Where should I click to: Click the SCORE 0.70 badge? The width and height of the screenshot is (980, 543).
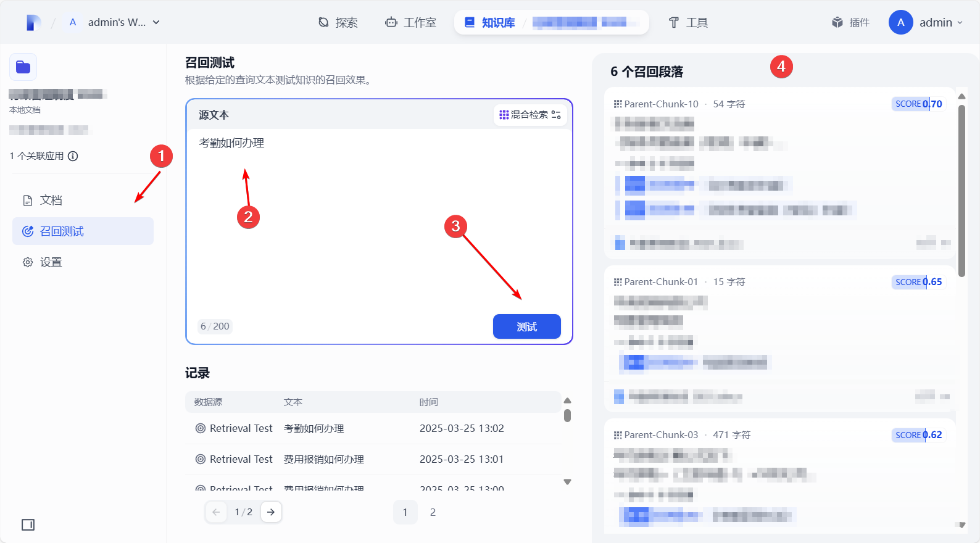click(918, 104)
